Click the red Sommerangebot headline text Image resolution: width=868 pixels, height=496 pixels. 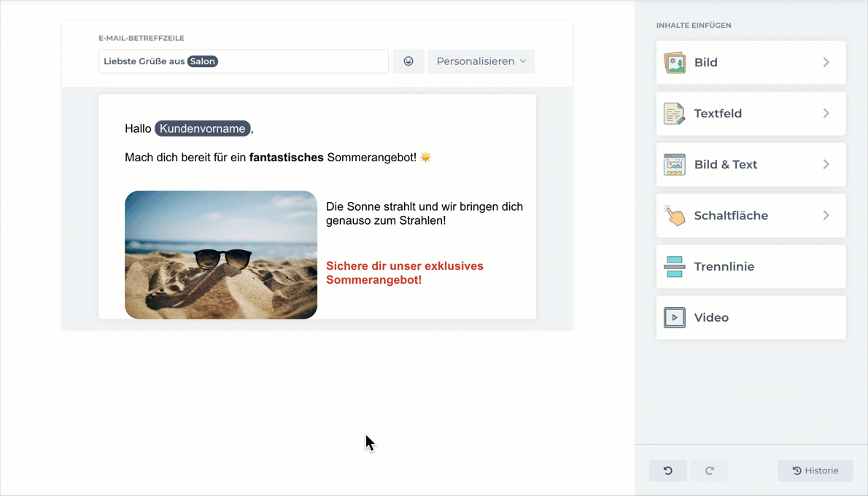click(x=405, y=273)
